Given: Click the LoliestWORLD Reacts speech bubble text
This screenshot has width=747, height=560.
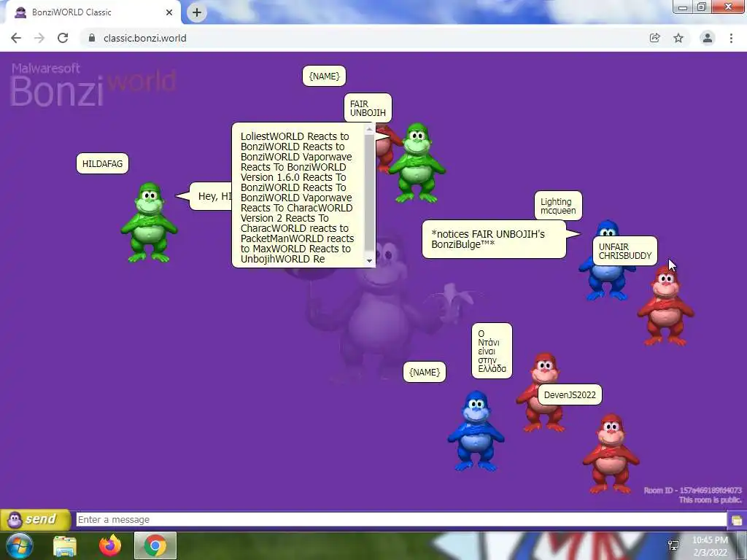Looking at the screenshot, I should pyautogui.click(x=298, y=198).
